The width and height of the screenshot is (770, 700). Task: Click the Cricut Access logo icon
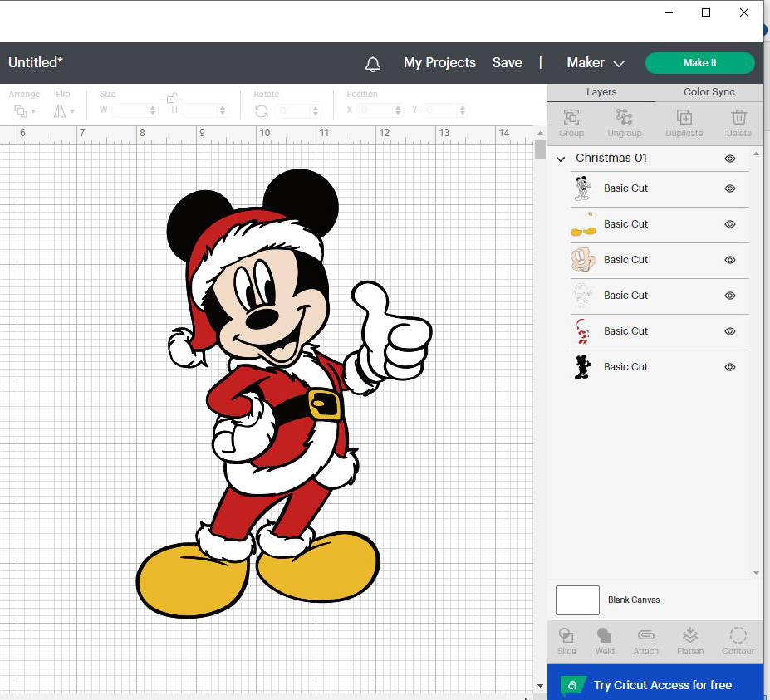(x=572, y=685)
